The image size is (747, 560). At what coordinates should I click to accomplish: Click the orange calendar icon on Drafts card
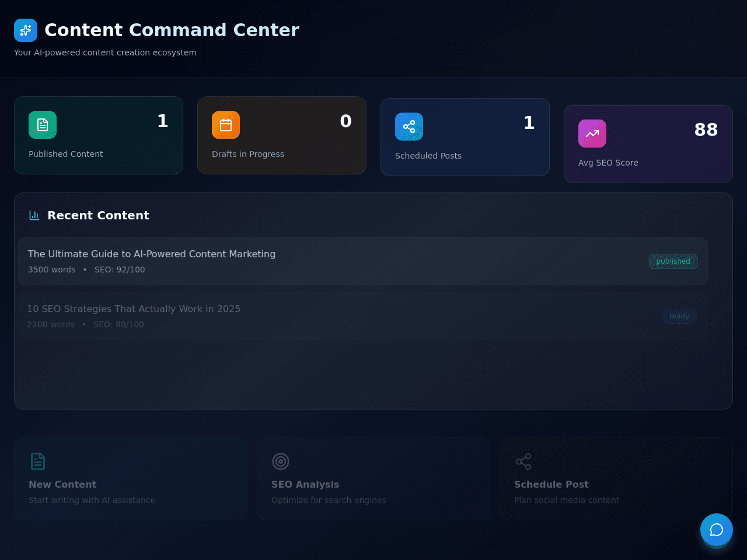[x=226, y=125]
